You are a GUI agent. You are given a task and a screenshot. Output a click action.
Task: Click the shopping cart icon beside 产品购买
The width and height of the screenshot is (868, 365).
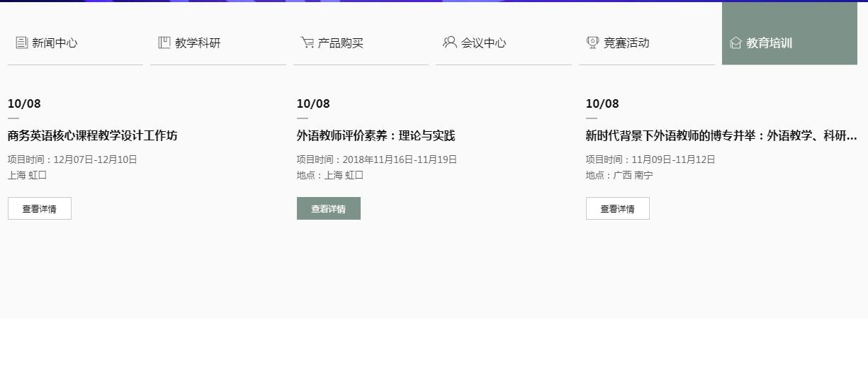click(308, 43)
